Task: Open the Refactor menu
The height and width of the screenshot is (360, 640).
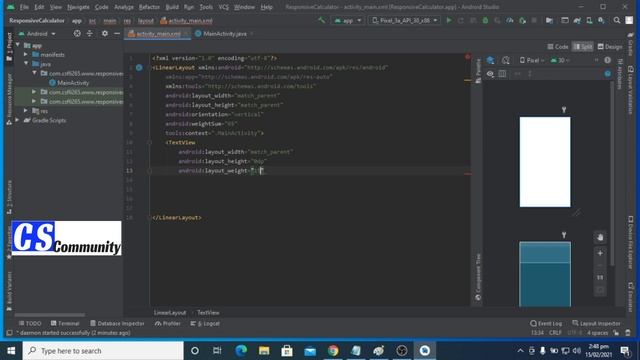Action: (x=149, y=7)
